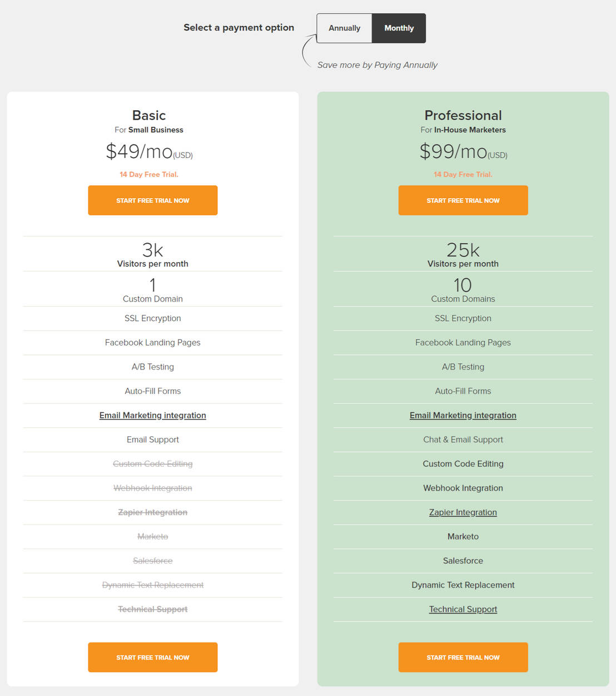Start free trial at top of Basic plan
Viewport: 616px width, 696px height.
153,200
